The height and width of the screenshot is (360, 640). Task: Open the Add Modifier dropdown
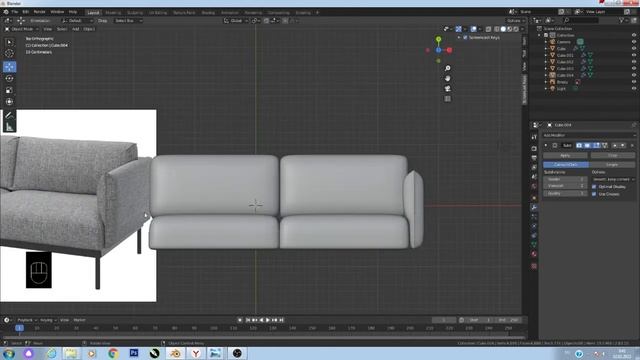[589, 135]
